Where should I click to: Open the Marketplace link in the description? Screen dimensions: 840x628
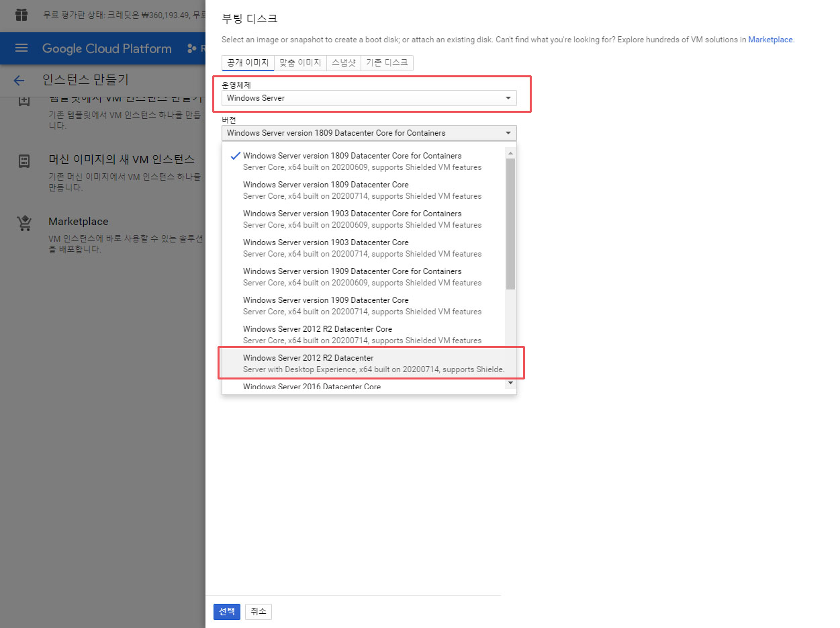(771, 40)
